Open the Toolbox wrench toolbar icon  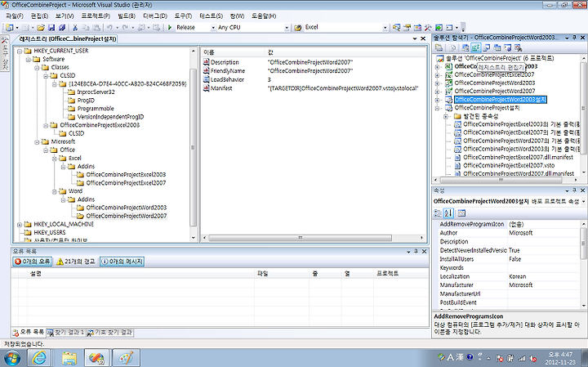pos(428,28)
